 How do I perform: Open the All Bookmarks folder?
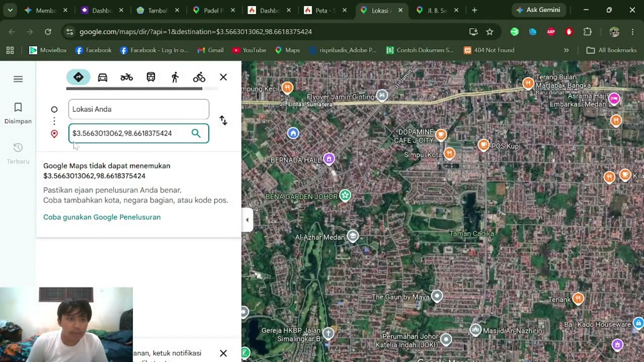pyautogui.click(x=612, y=50)
